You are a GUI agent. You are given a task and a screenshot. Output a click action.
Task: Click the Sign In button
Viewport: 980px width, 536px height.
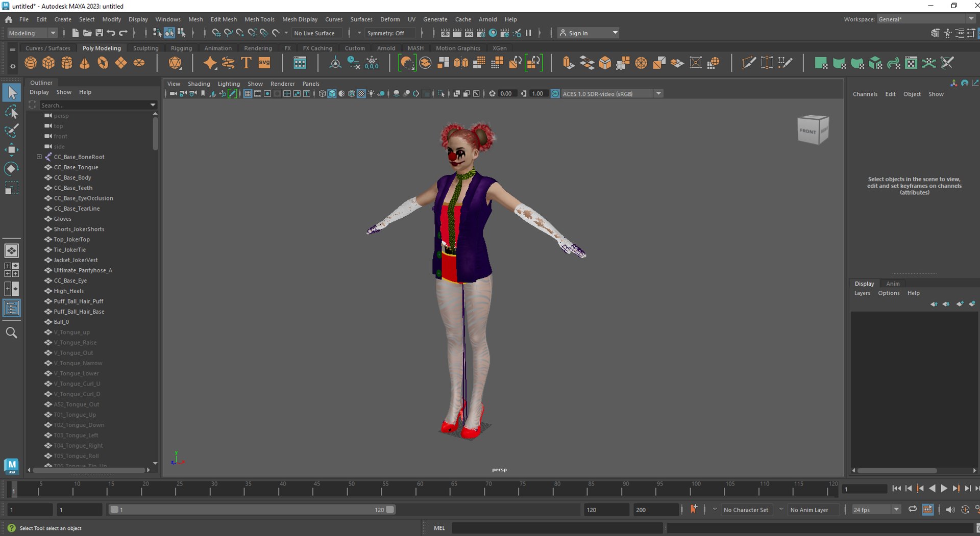pos(588,33)
